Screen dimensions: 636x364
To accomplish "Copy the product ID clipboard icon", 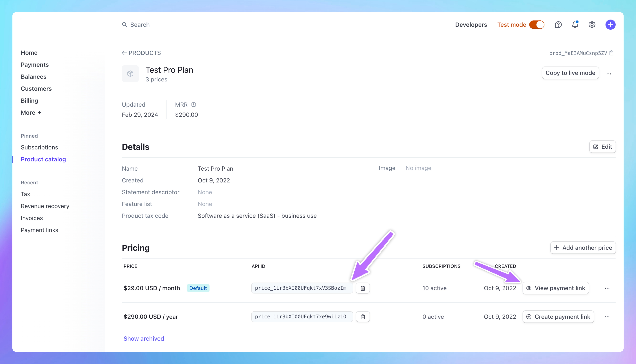I will point(612,53).
